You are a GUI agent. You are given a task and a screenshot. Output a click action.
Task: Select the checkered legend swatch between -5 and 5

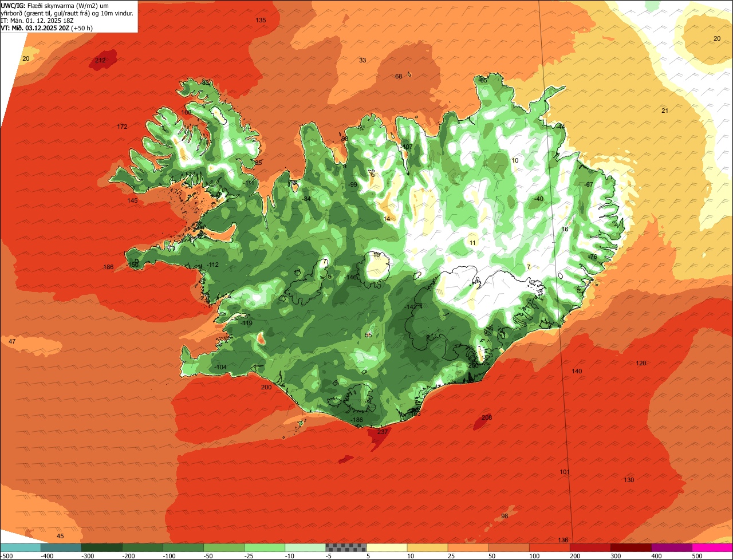pos(346,547)
